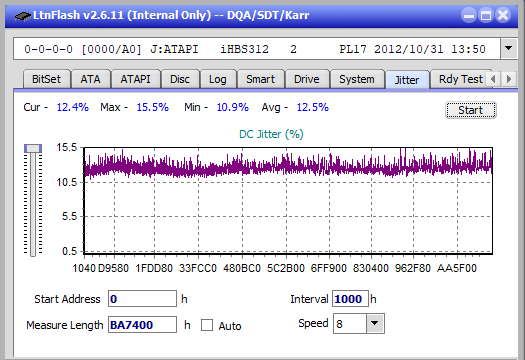Focus the Start Address field
The height and width of the screenshot is (360, 525).
[142, 299]
